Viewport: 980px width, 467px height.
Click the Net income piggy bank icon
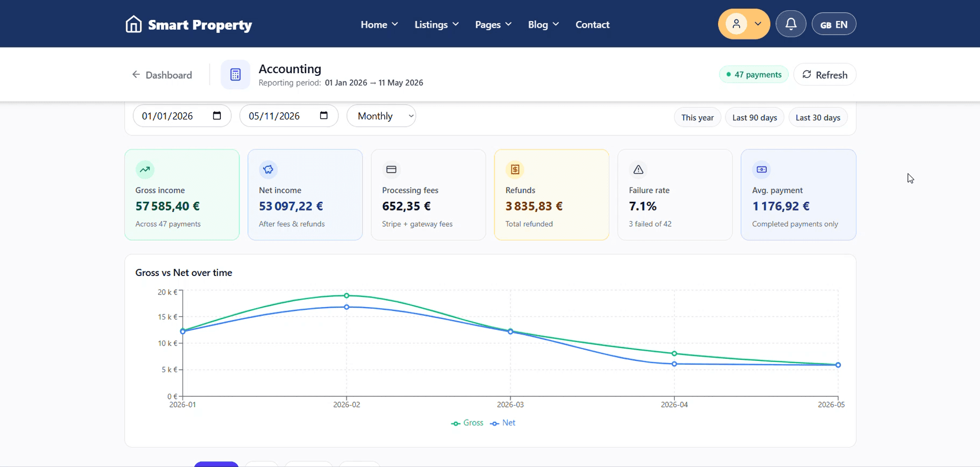(x=268, y=169)
